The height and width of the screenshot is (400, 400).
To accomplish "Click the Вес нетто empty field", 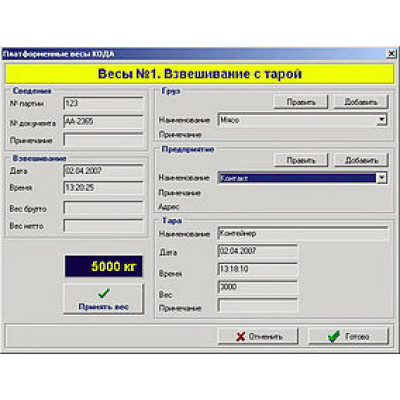I will point(103,226).
